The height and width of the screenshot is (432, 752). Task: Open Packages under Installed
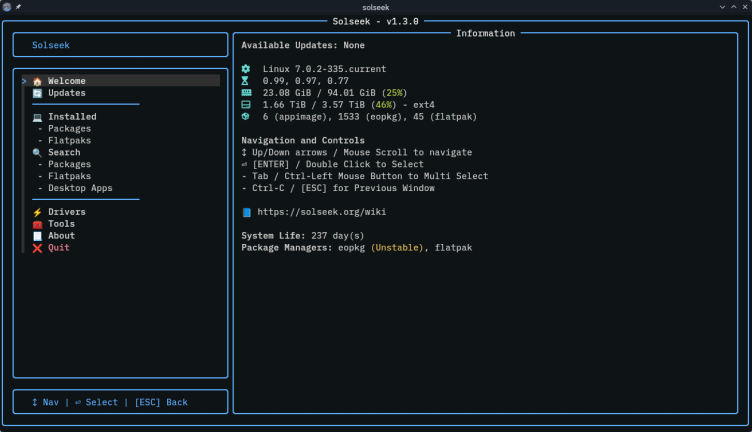[70, 128]
